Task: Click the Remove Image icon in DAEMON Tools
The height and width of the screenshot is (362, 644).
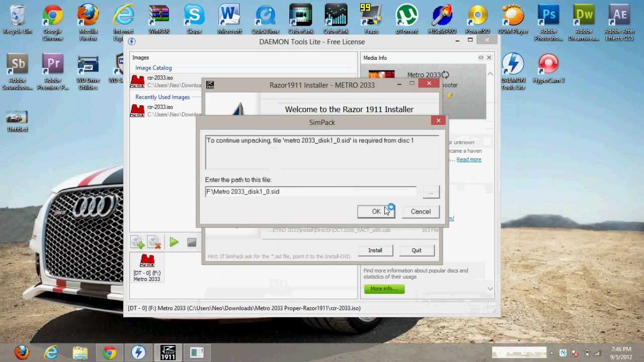Action: (x=154, y=243)
